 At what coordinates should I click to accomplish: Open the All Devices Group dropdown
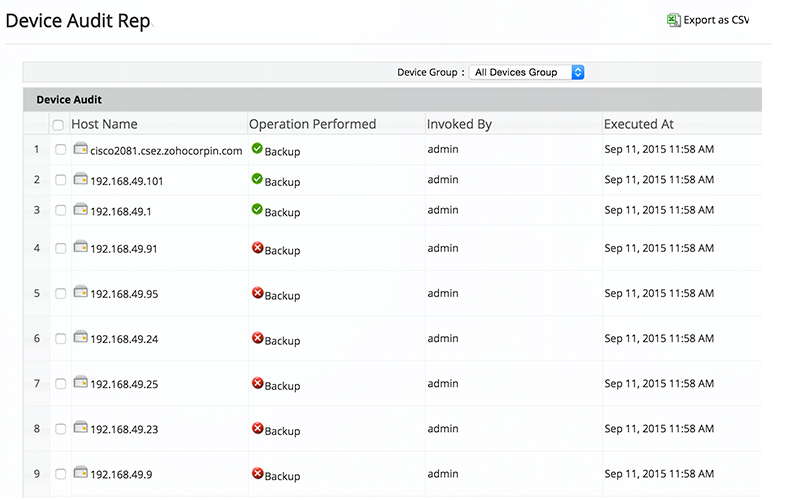pyautogui.click(x=526, y=72)
